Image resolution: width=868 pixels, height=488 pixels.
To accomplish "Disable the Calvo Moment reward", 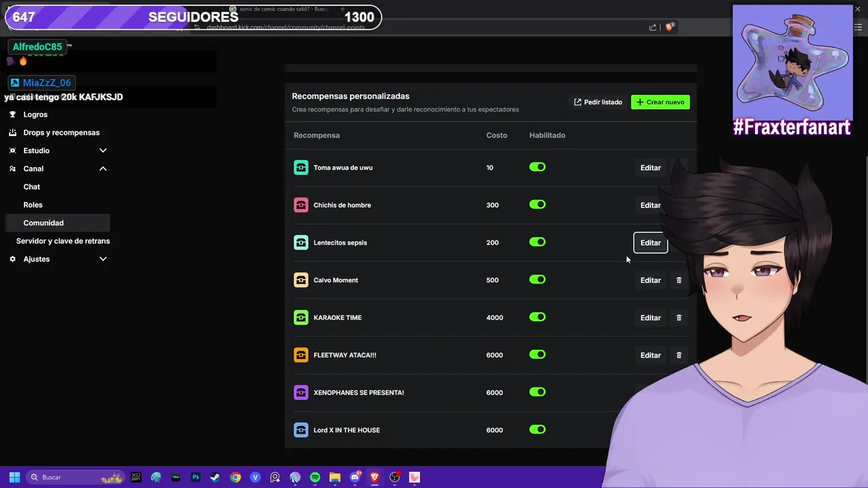I will click(x=537, y=279).
